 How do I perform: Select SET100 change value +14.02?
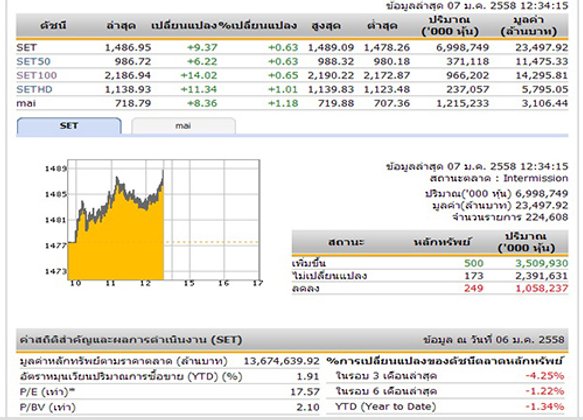point(199,75)
